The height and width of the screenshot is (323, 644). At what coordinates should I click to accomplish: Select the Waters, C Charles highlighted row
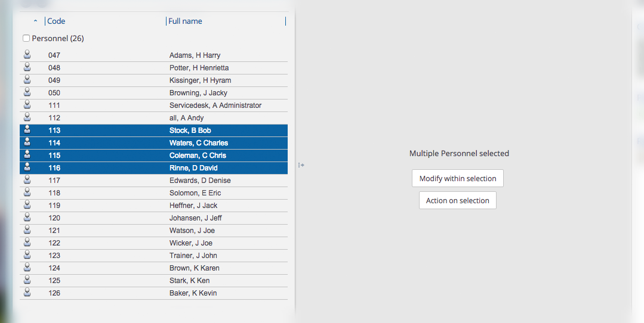tap(198, 143)
